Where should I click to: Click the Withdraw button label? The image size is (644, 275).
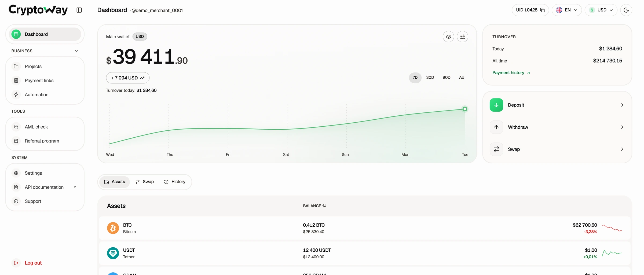518,127
